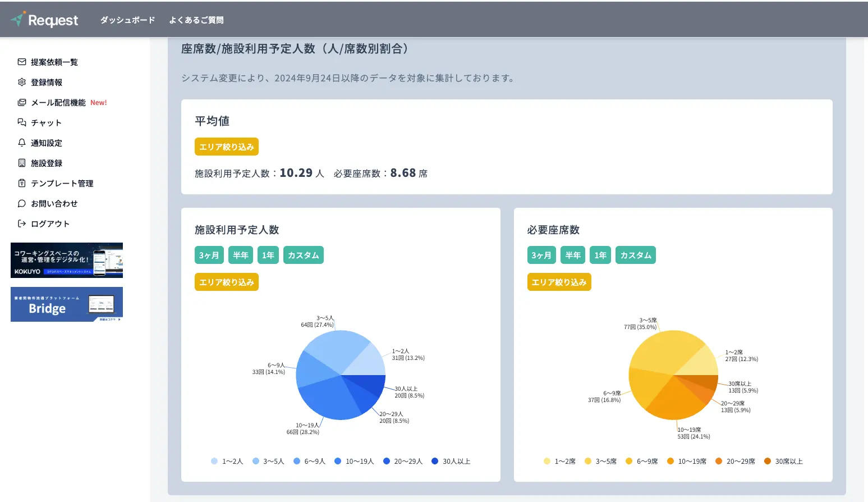Toggle the 10〜19席 legend entry in yellow chart

click(687, 461)
